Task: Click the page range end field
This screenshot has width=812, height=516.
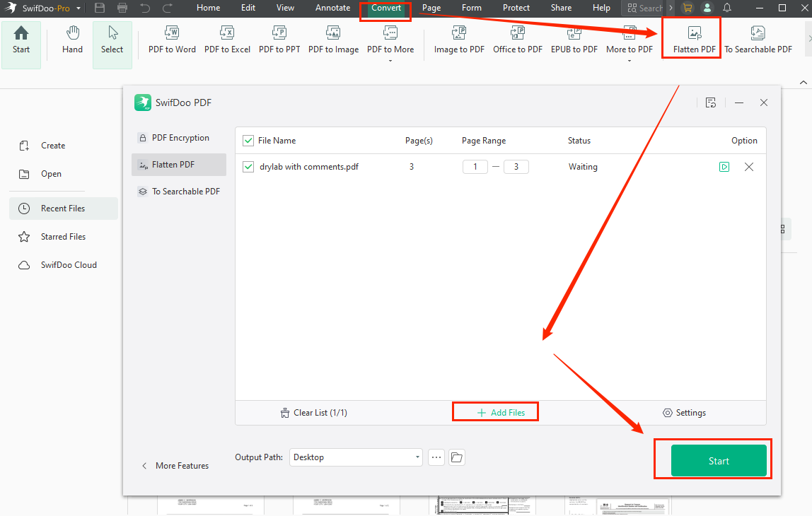Action: coord(516,167)
